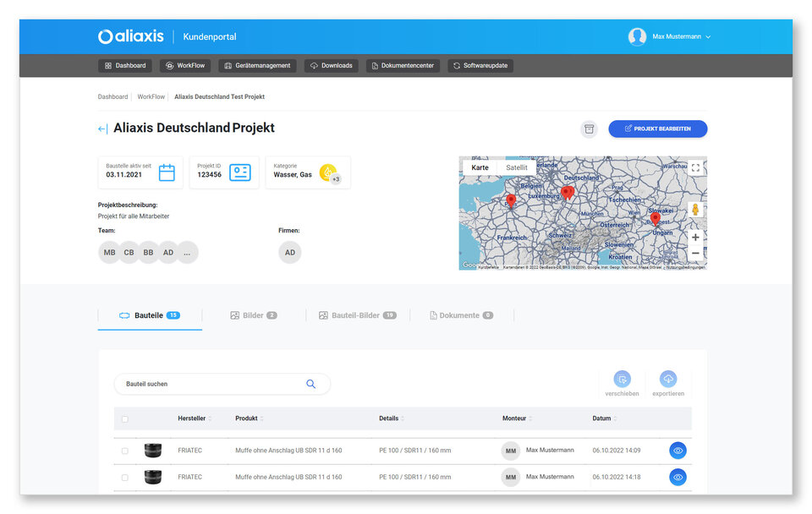Click the Projekt ID card icon
This screenshot has width=812, height=514.
coord(240,172)
